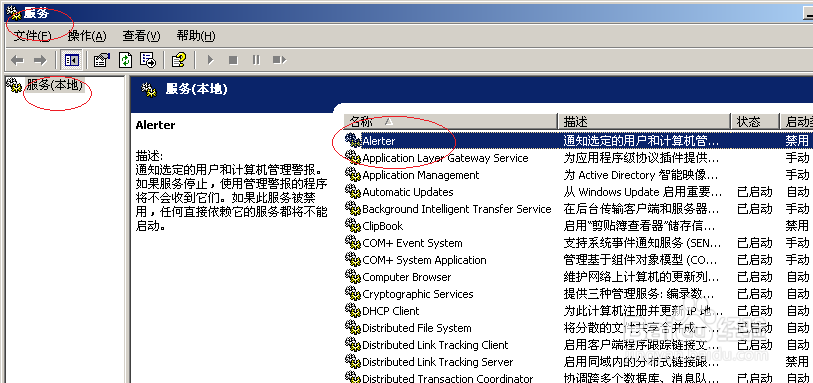Open the 帮助(H) menu
813x383 pixels.
[195, 36]
